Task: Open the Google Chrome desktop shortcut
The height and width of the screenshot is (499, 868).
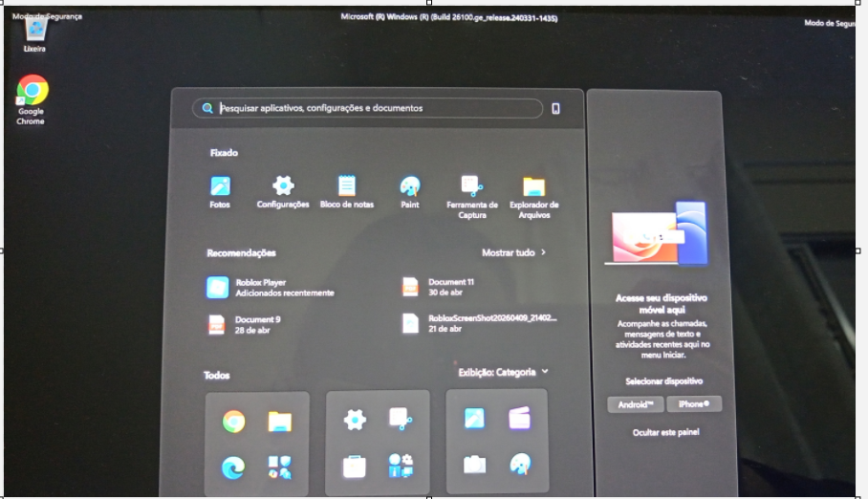Action: click(x=32, y=99)
